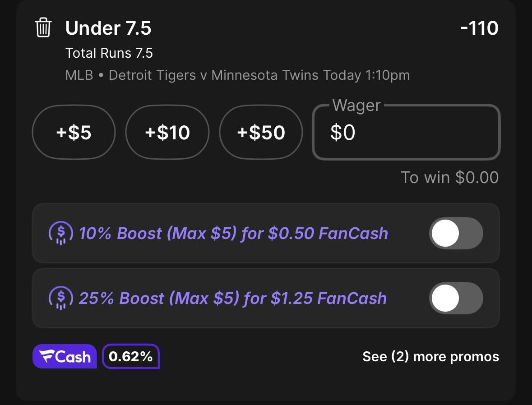Expand See (2) more promos
The image size is (532, 405).
430,356
